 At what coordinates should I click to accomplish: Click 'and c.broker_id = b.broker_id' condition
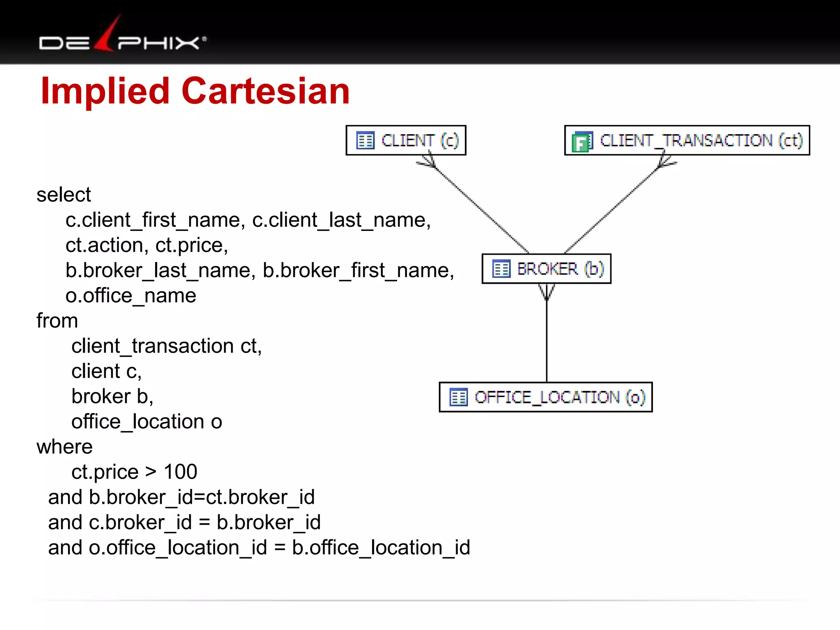coord(184,523)
